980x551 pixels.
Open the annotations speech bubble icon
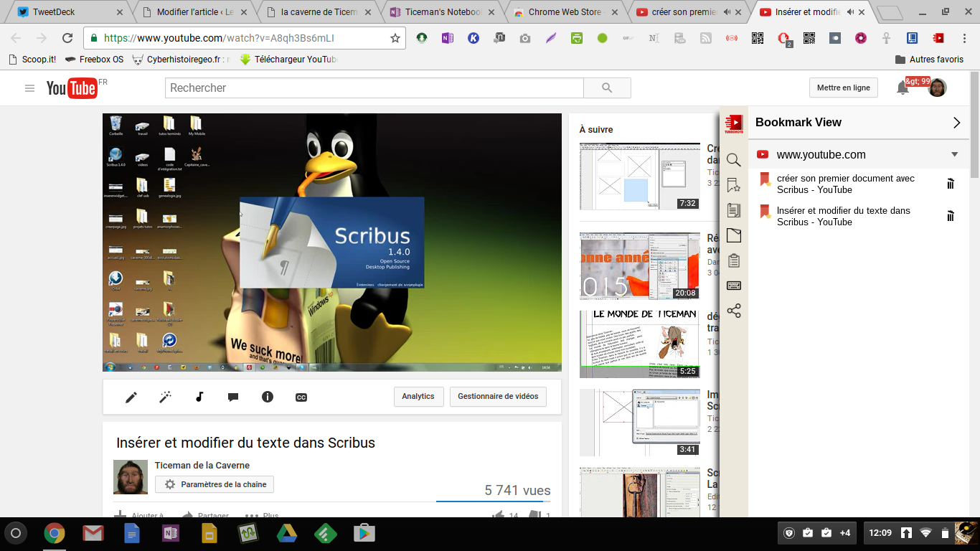click(x=233, y=397)
